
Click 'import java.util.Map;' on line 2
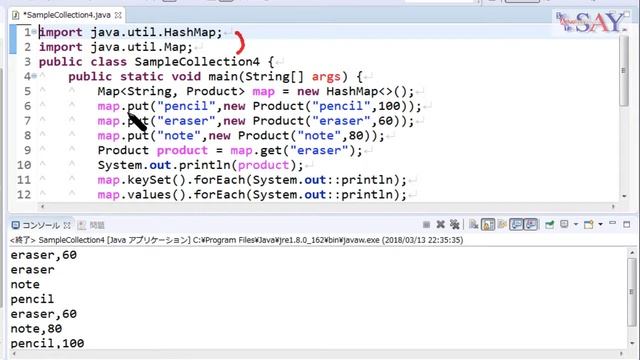(116, 47)
